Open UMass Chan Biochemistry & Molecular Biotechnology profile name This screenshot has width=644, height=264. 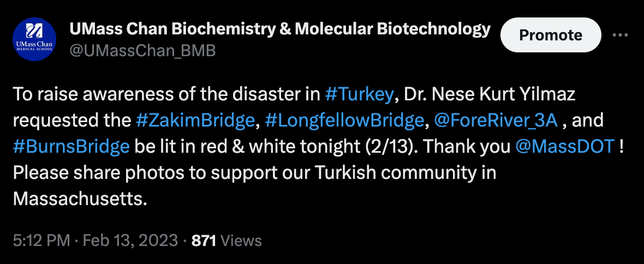280,29
